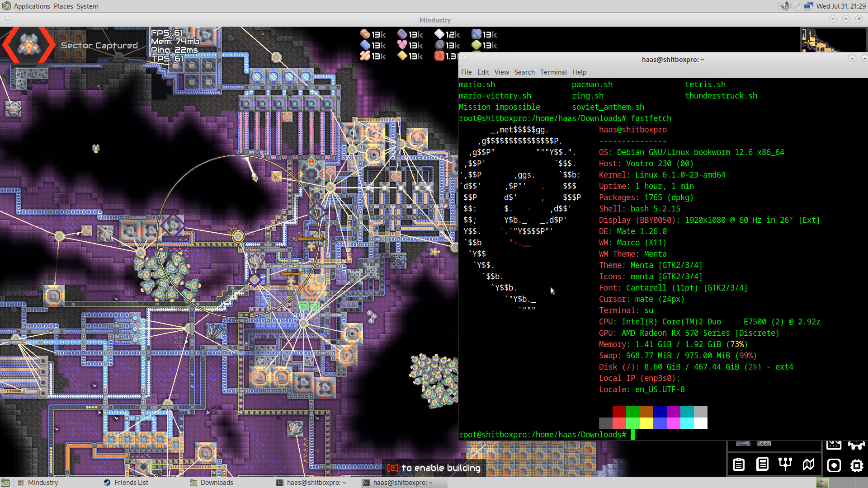Open the terminal Search menu

pyautogui.click(x=524, y=72)
